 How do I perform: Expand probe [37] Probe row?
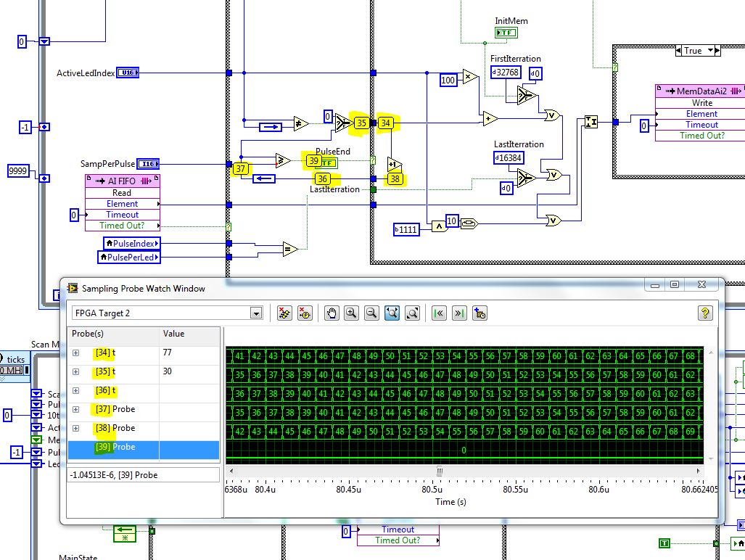tap(75, 409)
